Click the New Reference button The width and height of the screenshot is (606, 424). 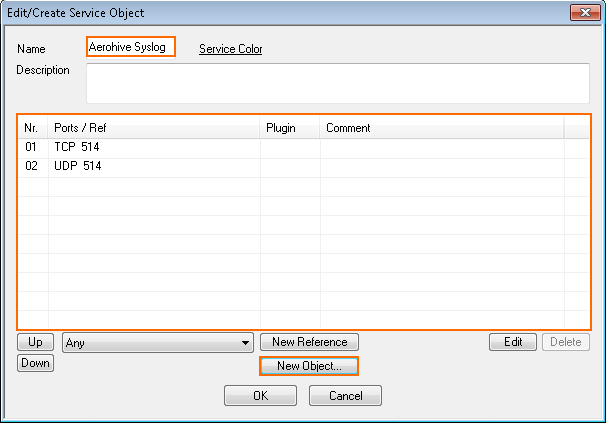point(309,342)
